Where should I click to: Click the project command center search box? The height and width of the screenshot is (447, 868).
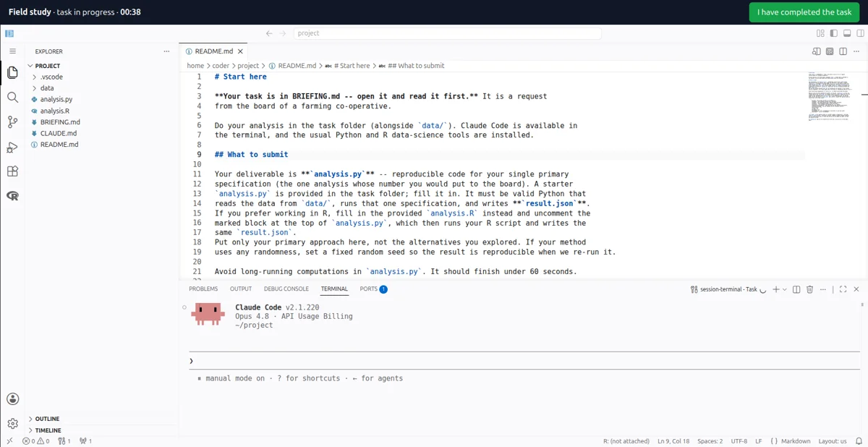446,33
